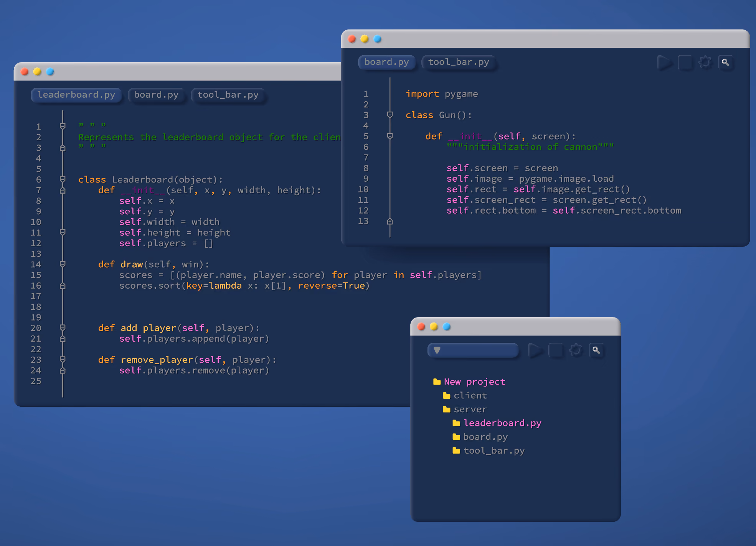Screen dimensions: 756x546
Task: Click the icon next to tool_bar.py in tree
Action: [x=456, y=451]
